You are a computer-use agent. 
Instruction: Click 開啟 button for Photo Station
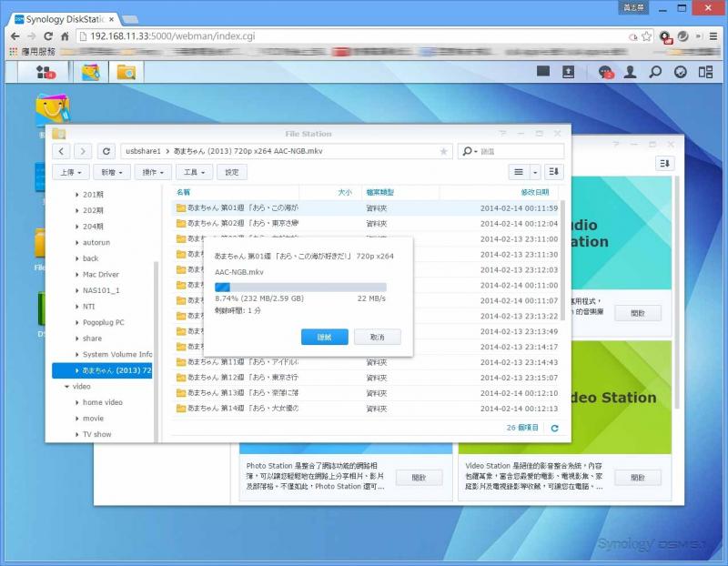(x=419, y=478)
